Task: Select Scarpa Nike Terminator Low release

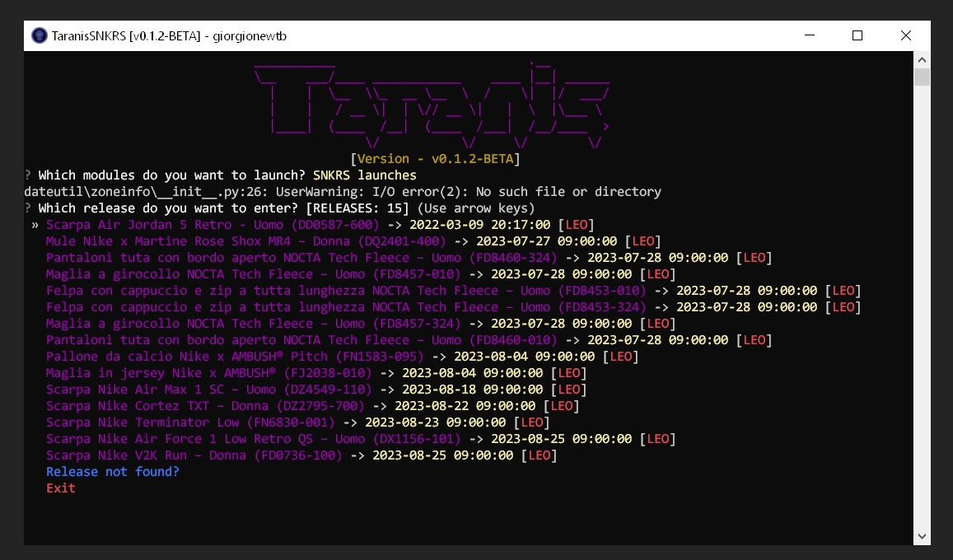Action: click(x=190, y=422)
